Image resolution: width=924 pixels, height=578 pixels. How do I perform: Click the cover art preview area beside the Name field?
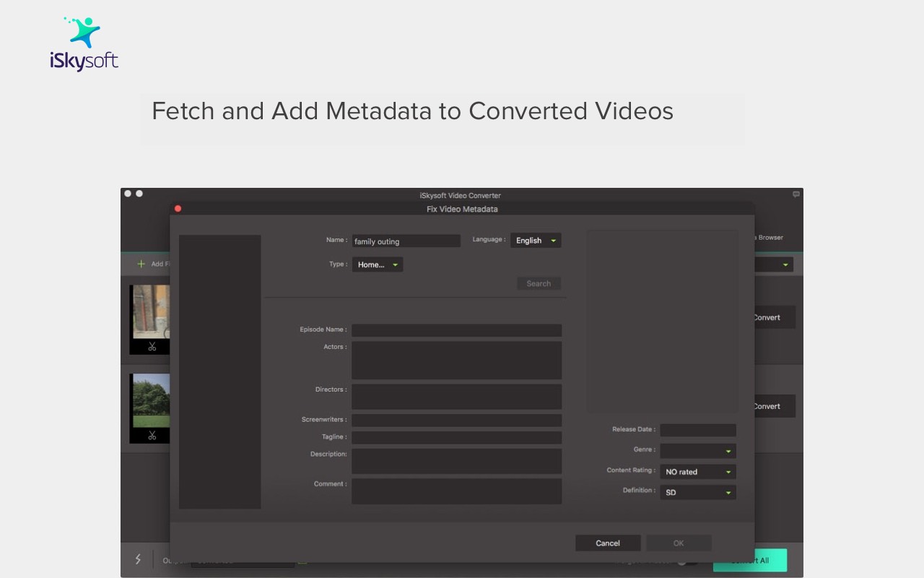[x=661, y=322]
